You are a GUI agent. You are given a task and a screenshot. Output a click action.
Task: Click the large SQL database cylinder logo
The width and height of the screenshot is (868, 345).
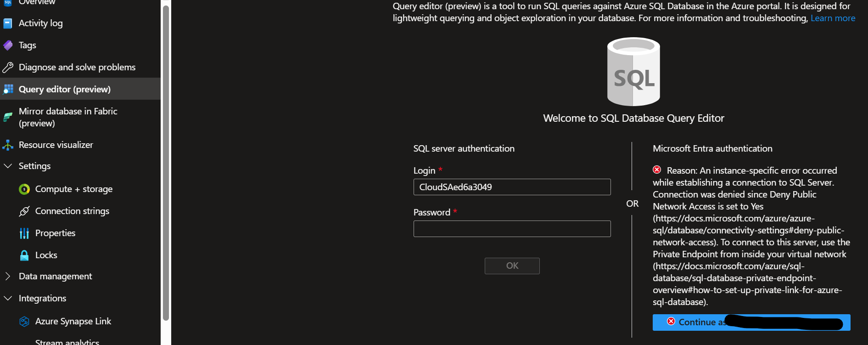633,72
